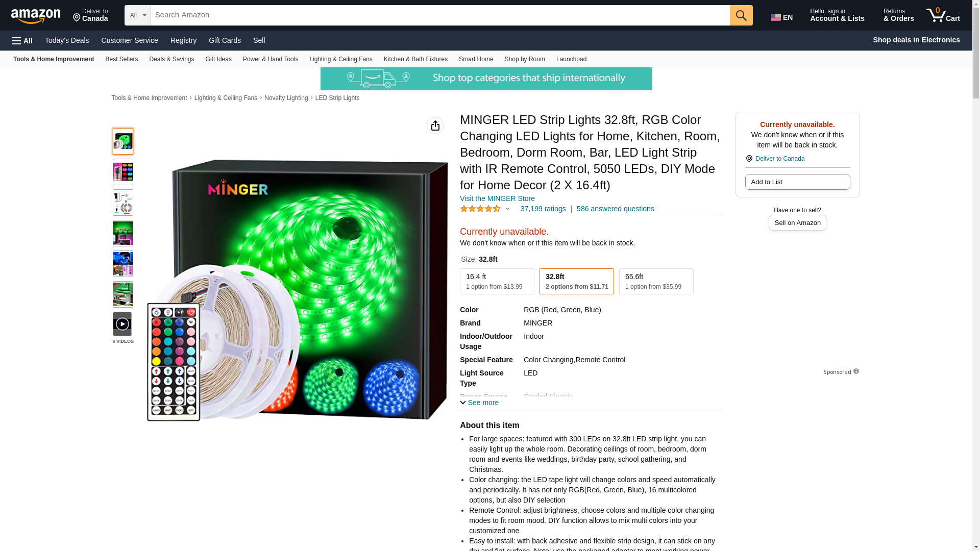980x551 pixels.
Task: Open the Best Sellers subnav tab
Action: point(121,59)
